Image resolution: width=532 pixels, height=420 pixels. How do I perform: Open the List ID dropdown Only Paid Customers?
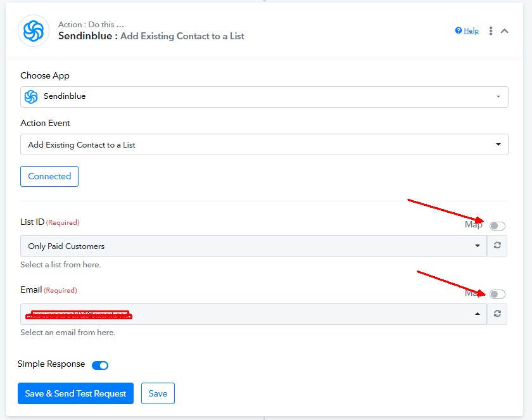(x=253, y=246)
